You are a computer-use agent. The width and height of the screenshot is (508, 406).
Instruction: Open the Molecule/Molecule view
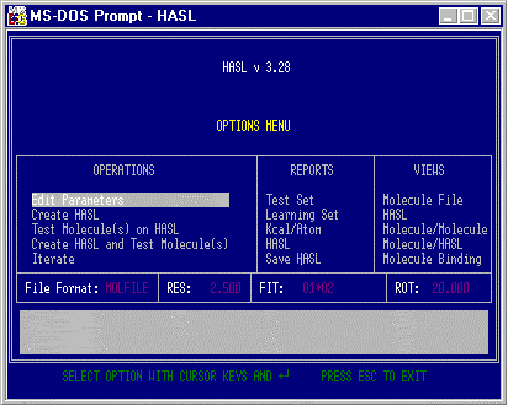tap(435, 229)
